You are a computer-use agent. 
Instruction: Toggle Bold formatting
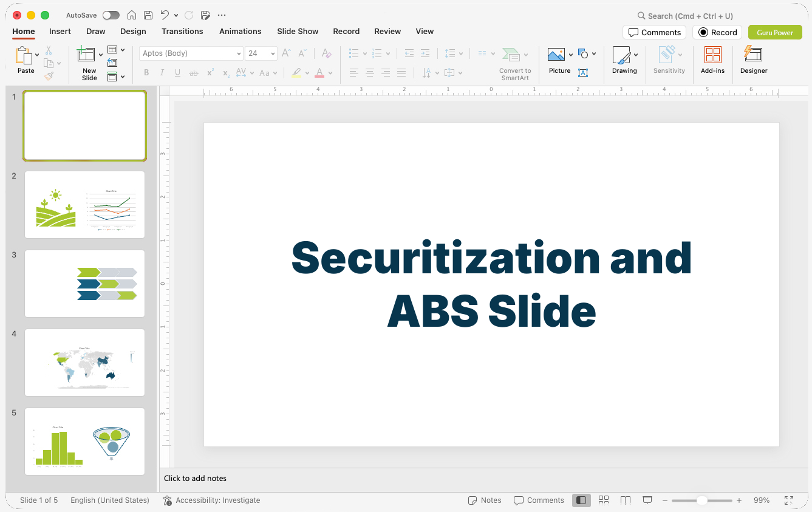click(x=146, y=73)
